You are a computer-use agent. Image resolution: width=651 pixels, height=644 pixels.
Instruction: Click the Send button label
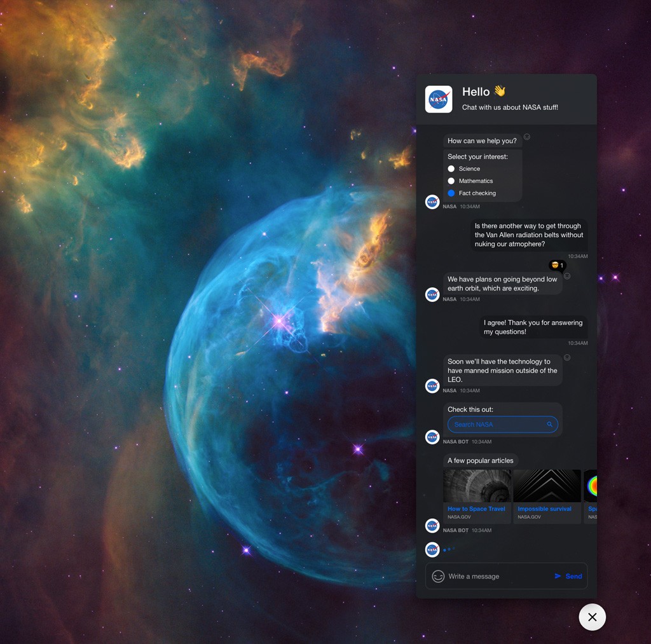click(x=574, y=577)
